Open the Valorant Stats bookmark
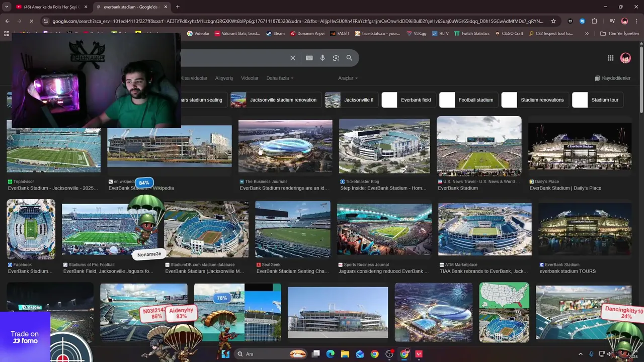This screenshot has width=644, height=362. pyautogui.click(x=237, y=34)
